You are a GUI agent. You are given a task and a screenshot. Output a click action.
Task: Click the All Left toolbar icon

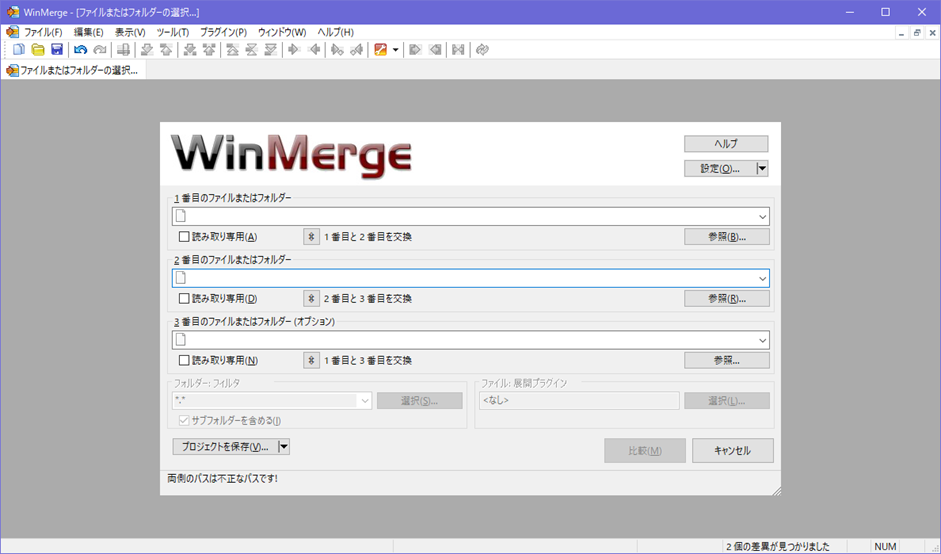(x=435, y=50)
